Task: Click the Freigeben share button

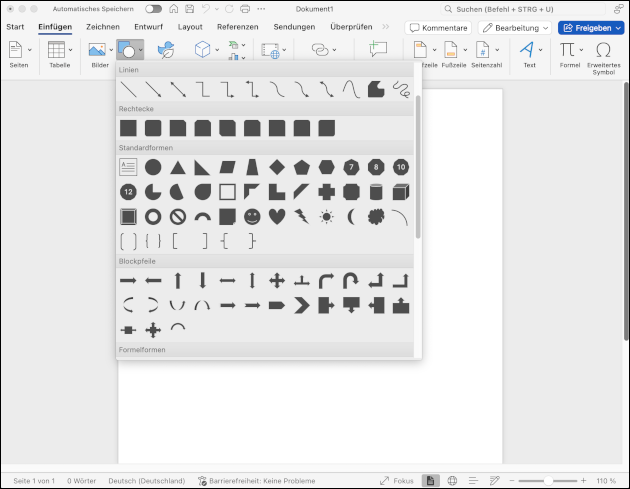Action: tap(591, 28)
